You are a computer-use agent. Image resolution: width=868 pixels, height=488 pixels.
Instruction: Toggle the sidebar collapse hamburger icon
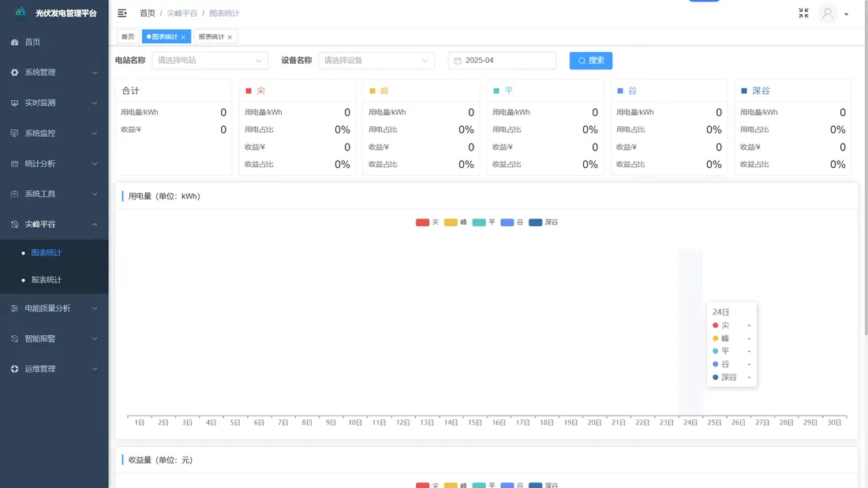click(x=122, y=13)
